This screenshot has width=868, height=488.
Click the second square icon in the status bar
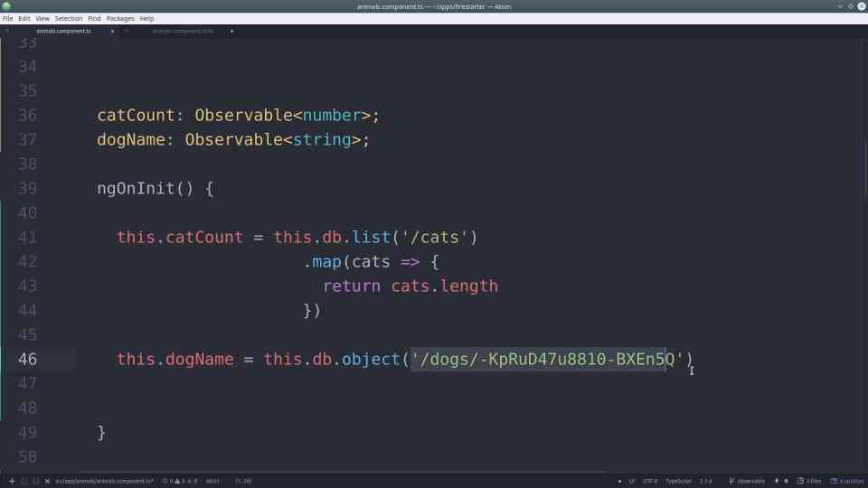[x=24, y=481]
